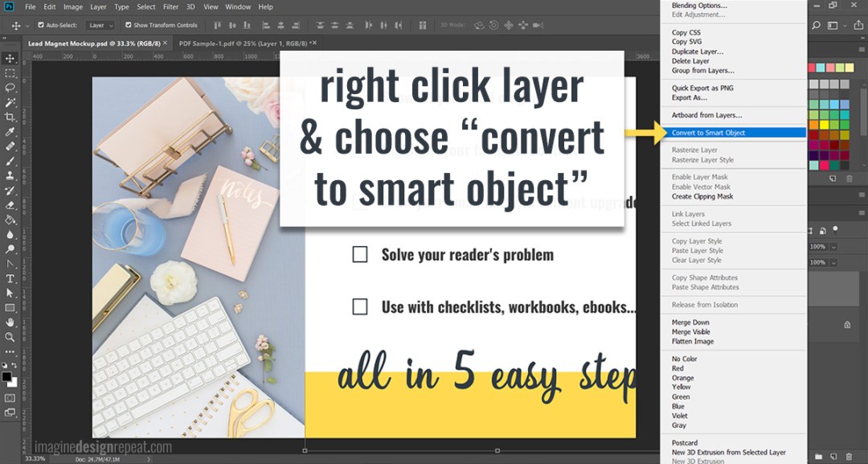Select the Rectangular Marquee tool
The image size is (868, 464).
[x=10, y=73]
